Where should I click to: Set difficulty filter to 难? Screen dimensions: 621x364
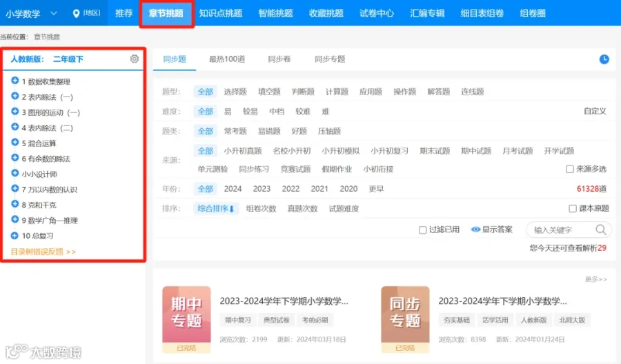326,112
